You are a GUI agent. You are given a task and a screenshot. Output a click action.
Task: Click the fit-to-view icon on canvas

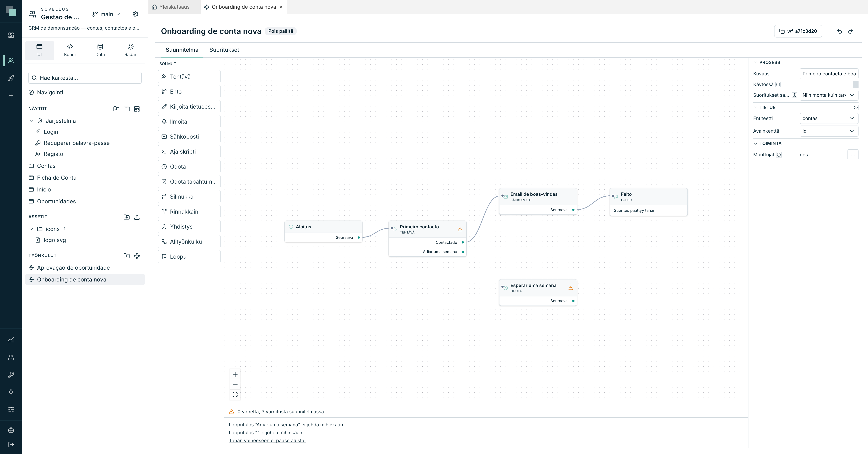(235, 395)
